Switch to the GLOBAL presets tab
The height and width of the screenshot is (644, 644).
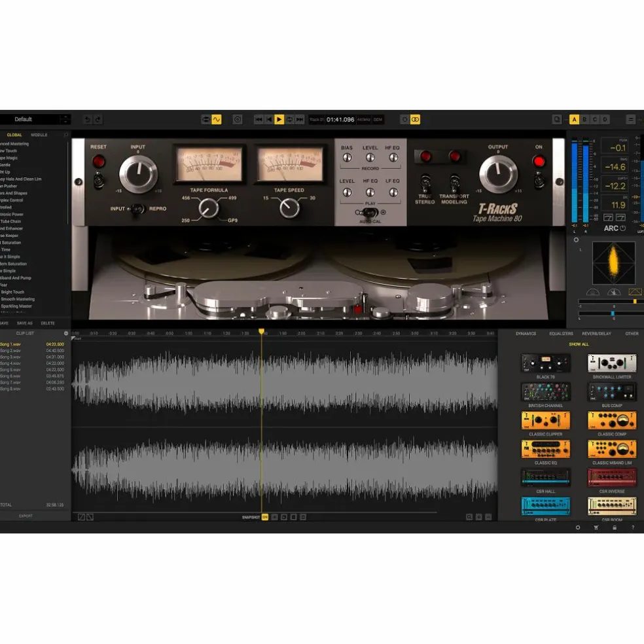pos(14,135)
